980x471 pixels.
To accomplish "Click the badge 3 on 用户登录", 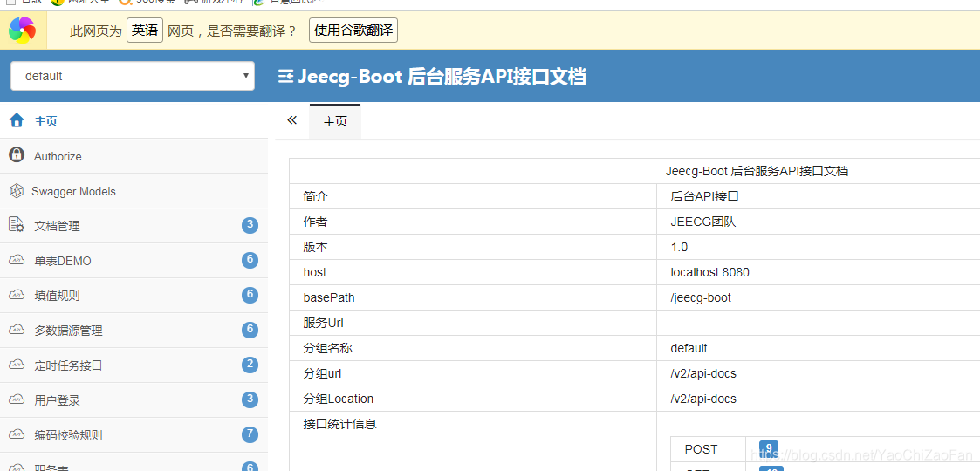I will (x=250, y=399).
